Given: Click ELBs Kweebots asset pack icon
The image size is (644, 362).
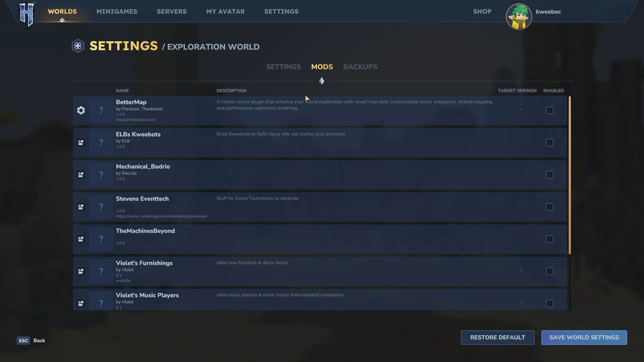Looking at the screenshot, I should [81, 143].
